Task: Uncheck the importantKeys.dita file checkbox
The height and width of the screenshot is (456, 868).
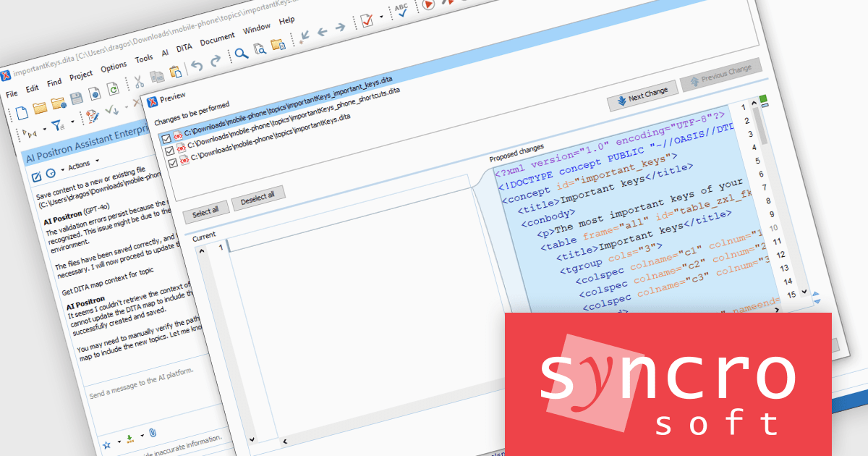Action: tap(172, 163)
